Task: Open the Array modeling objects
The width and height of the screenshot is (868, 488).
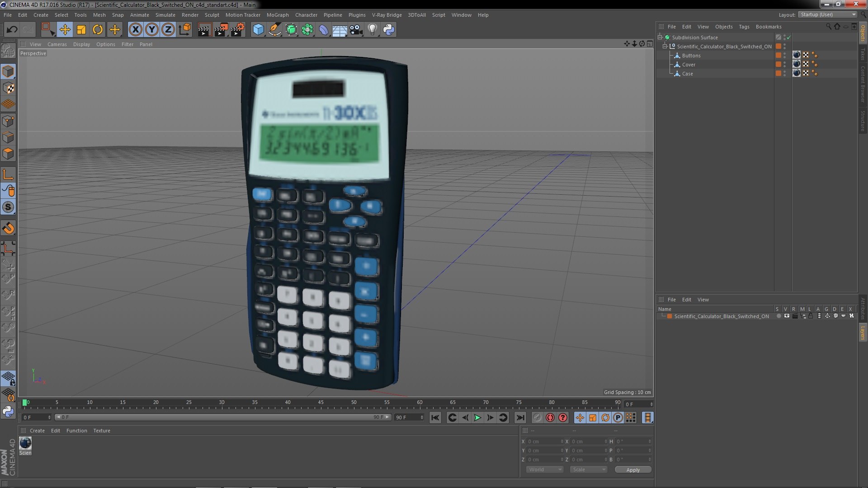Action: click(307, 30)
